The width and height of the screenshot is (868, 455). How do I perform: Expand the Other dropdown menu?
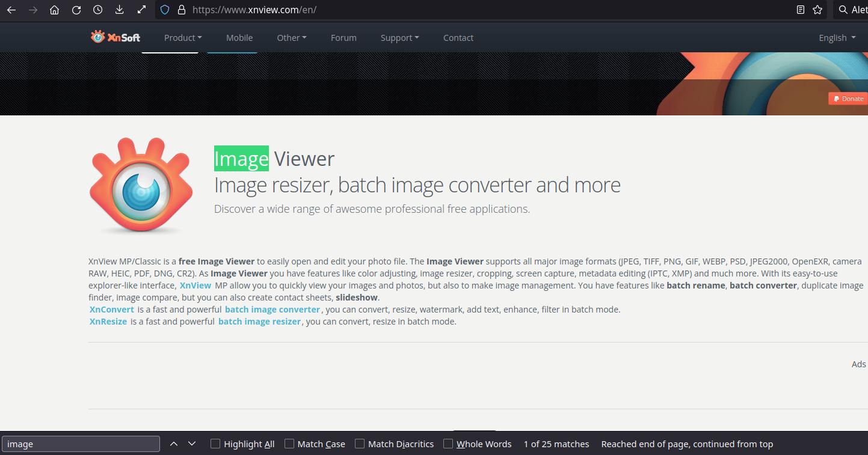point(292,38)
